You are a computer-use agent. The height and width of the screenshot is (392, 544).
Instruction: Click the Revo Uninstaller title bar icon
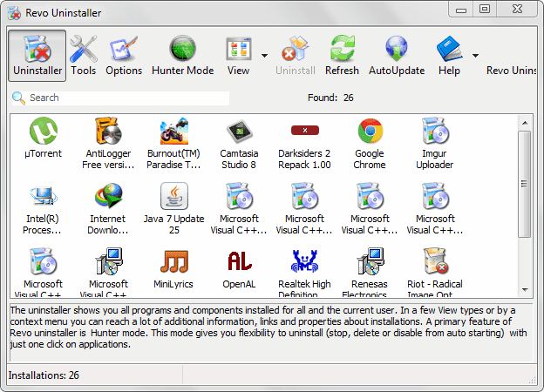click(x=15, y=13)
